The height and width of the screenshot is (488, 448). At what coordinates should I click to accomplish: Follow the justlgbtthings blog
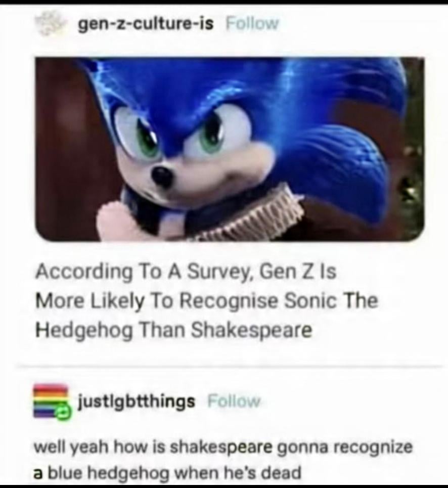235,402
